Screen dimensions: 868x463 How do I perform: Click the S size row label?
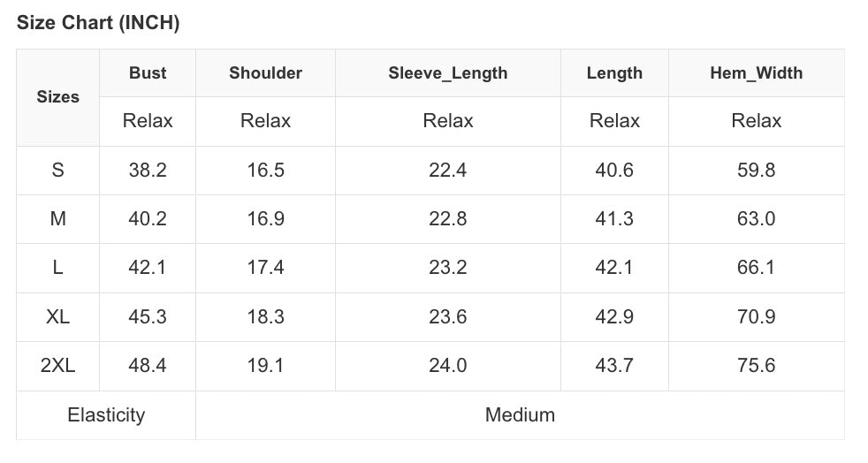point(58,171)
